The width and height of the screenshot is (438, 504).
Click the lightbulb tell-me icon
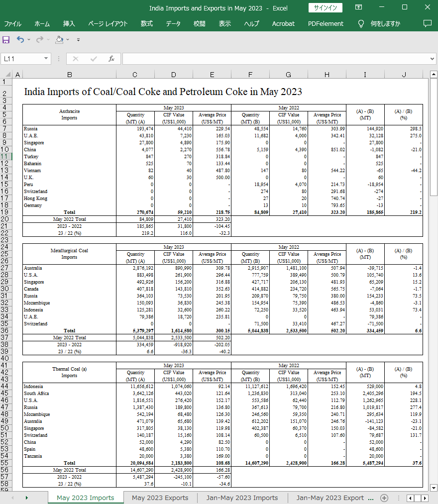[x=361, y=24]
